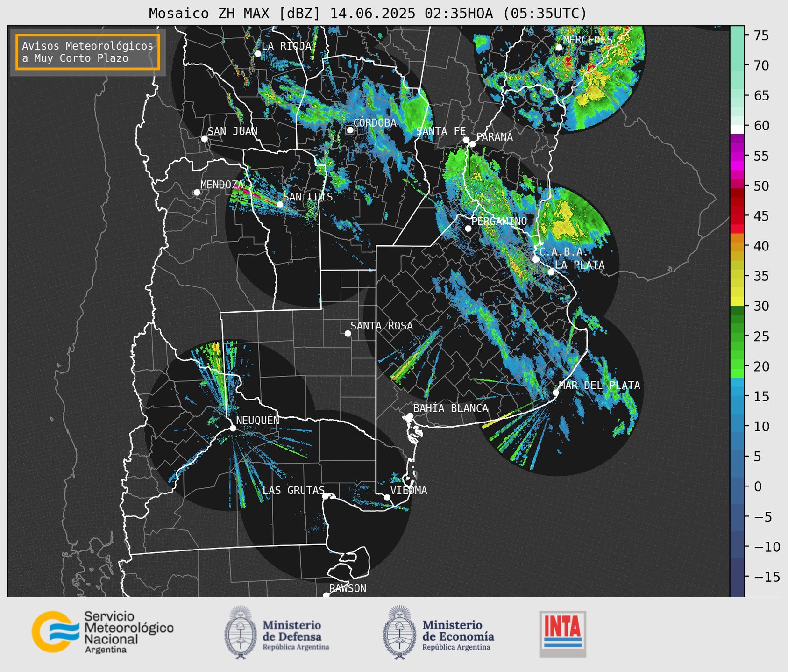Click the BAHÍA BLANCA label
The width and height of the screenshot is (788, 672).
[451, 409]
